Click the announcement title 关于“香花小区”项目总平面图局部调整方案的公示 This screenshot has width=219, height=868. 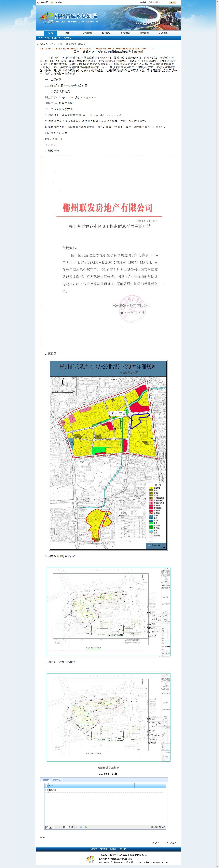[108, 52]
